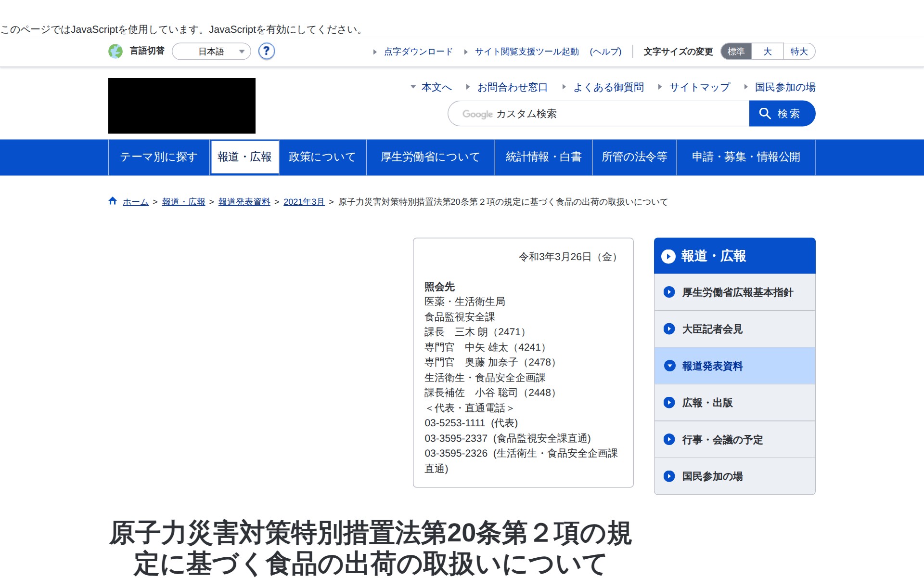Open the 統計情報・白書 navigation tab
This screenshot has width=924, height=578.
[x=543, y=157]
